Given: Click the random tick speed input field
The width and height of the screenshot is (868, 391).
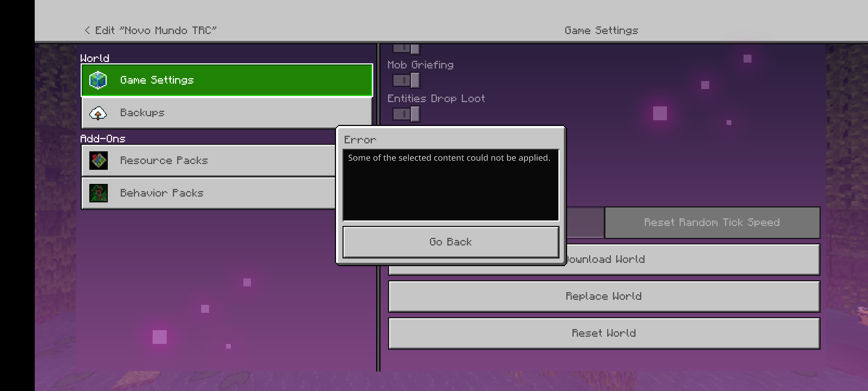Looking at the screenshot, I should pos(585,222).
